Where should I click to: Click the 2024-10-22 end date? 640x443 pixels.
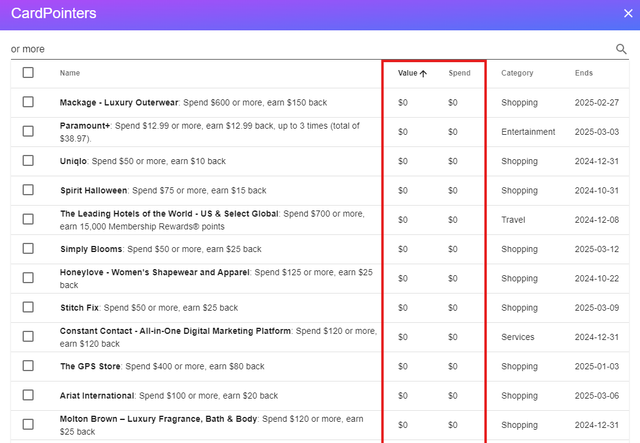point(597,278)
